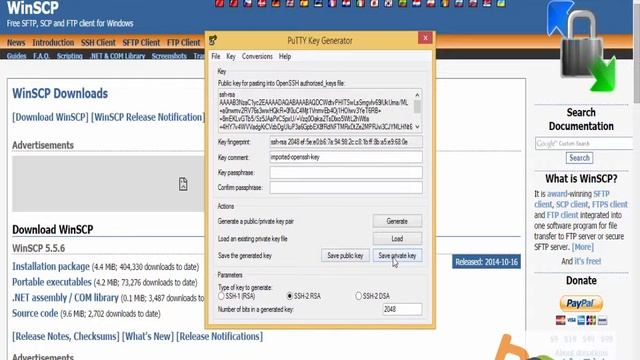Open the Key menu in PuTTYgen

coord(231,56)
